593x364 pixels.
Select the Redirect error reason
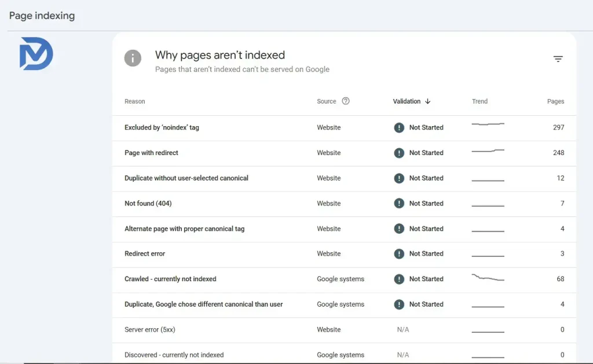145,254
